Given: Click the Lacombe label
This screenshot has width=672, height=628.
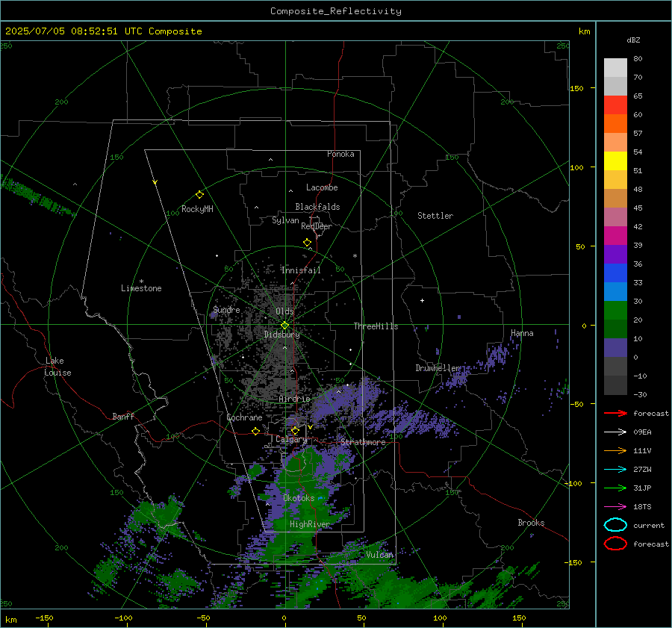Looking at the screenshot, I should (x=322, y=187).
